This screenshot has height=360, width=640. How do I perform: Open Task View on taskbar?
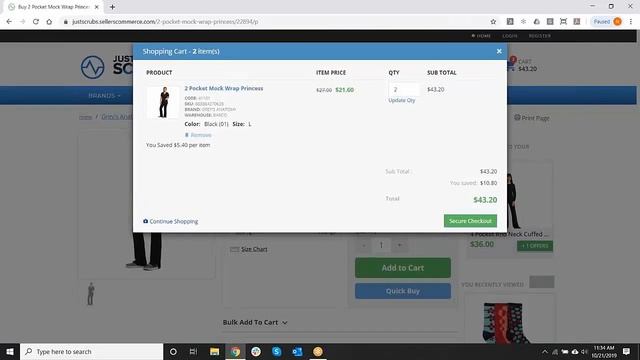click(x=193, y=351)
